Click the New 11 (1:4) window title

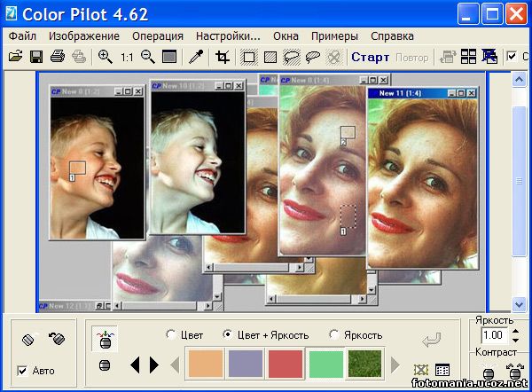[400, 93]
